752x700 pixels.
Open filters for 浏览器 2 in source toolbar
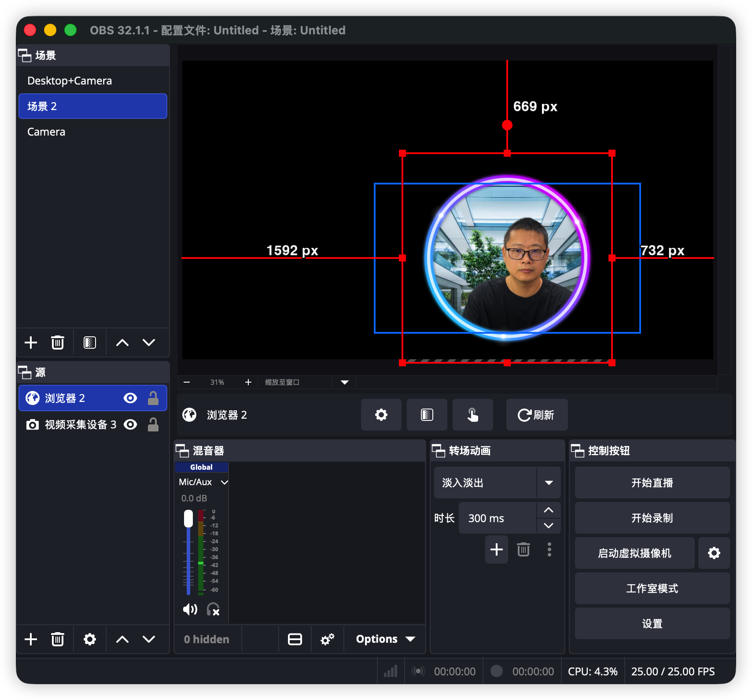click(427, 415)
